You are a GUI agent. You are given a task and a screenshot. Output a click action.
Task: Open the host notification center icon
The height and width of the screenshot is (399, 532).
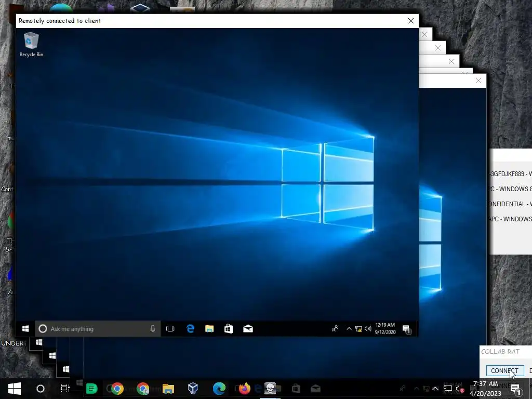pyautogui.click(x=515, y=389)
